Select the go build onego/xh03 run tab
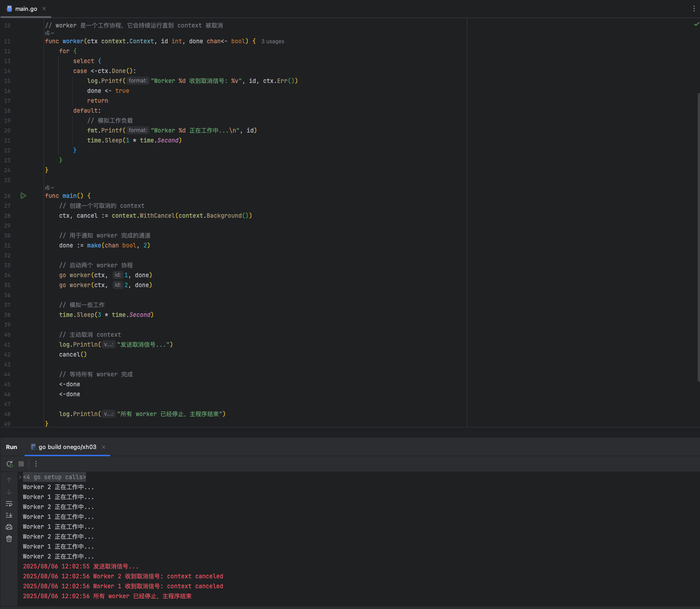The width and height of the screenshot is (700, 609). pos(68,447)
